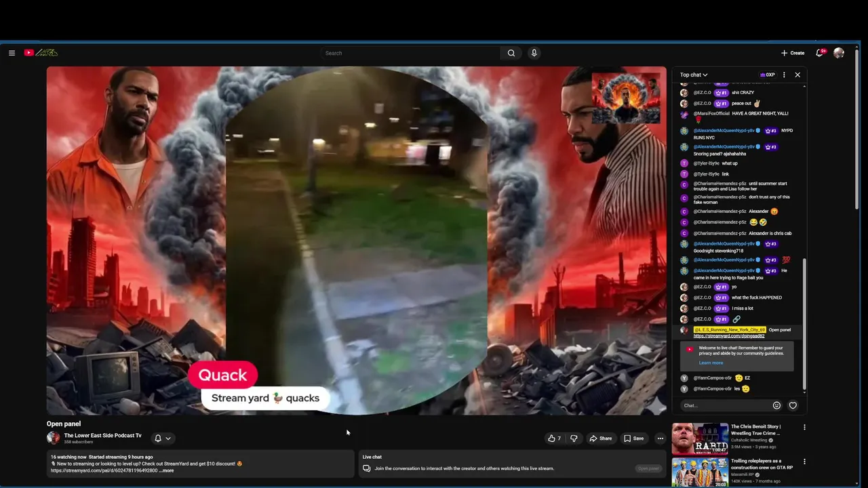The image size is (868, 488).
Task: Open the emoji picker in chat
Action: click(776, 405)
